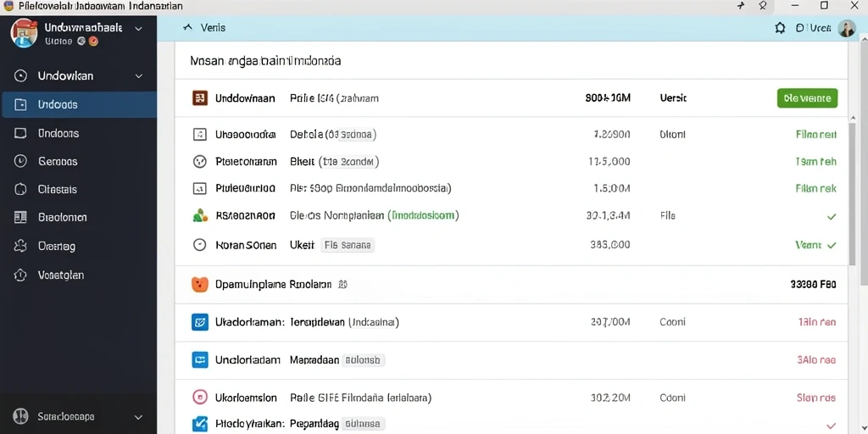Viewport: 868px width, 434px height.
Task: Click the Braodonion grid icon in sidebar
Action: click(x=20, y=218)
